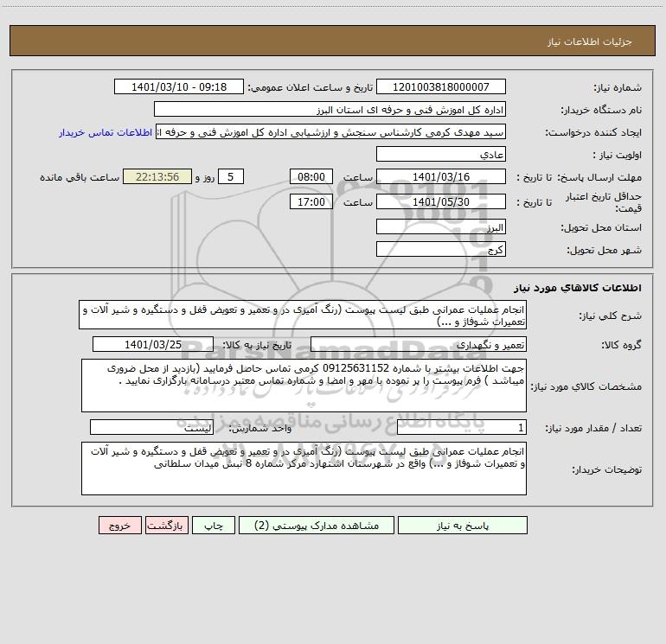Click the استان محل تحویل field البرز
The image size is (666, 644).
(441, 226)
